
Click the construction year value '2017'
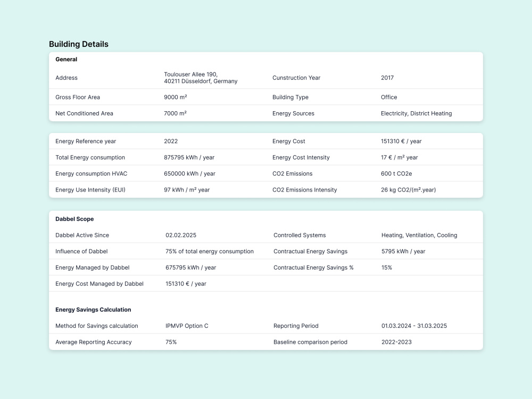387,78
